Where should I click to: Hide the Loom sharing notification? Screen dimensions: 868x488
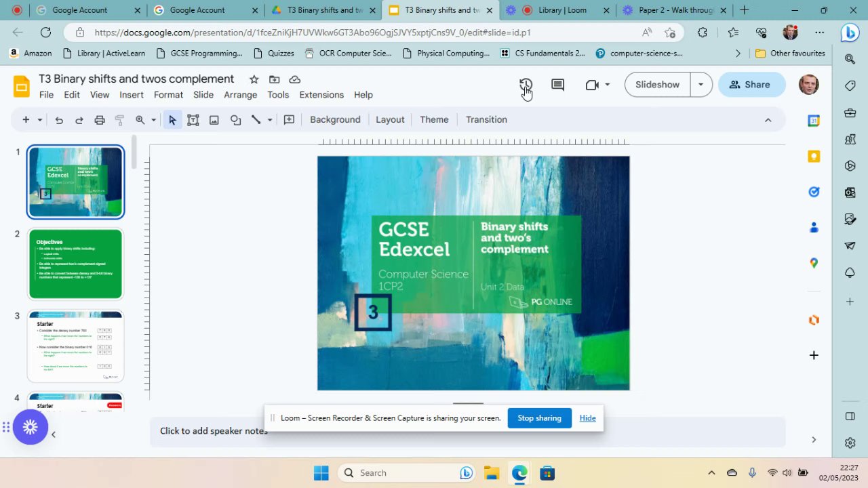(x=587, y=418)
